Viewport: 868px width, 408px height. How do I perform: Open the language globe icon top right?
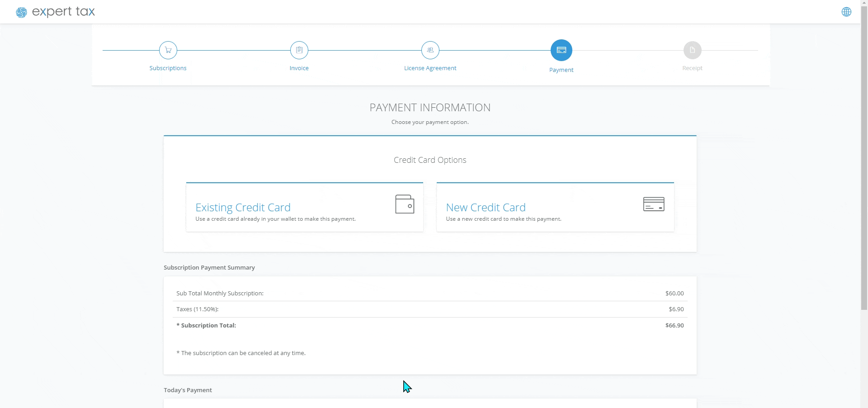(846, 12)
